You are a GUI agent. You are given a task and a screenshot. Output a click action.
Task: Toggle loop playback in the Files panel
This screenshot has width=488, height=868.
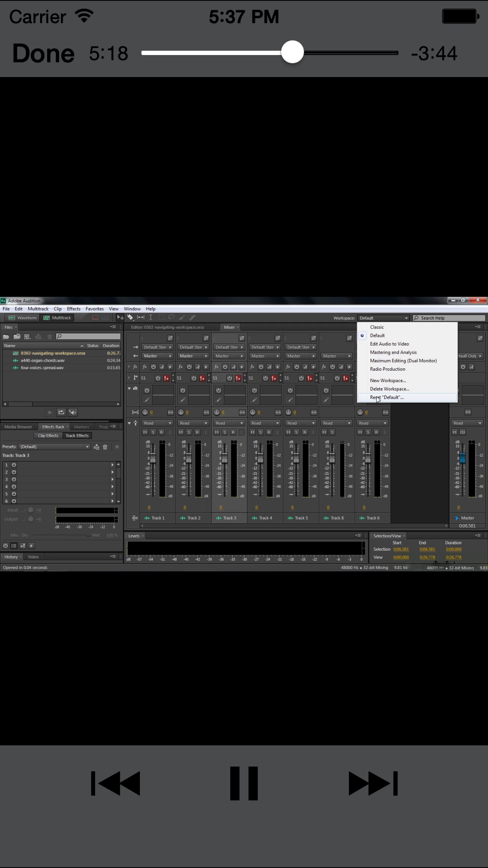61,412
